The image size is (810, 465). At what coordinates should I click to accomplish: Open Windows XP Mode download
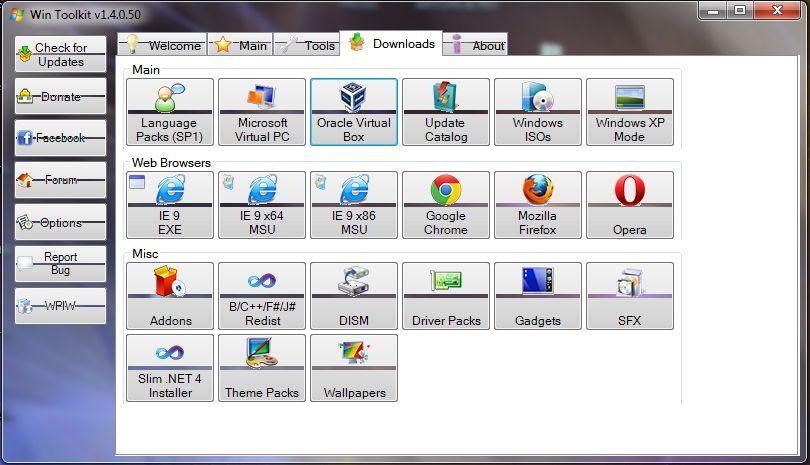[630, 112]
